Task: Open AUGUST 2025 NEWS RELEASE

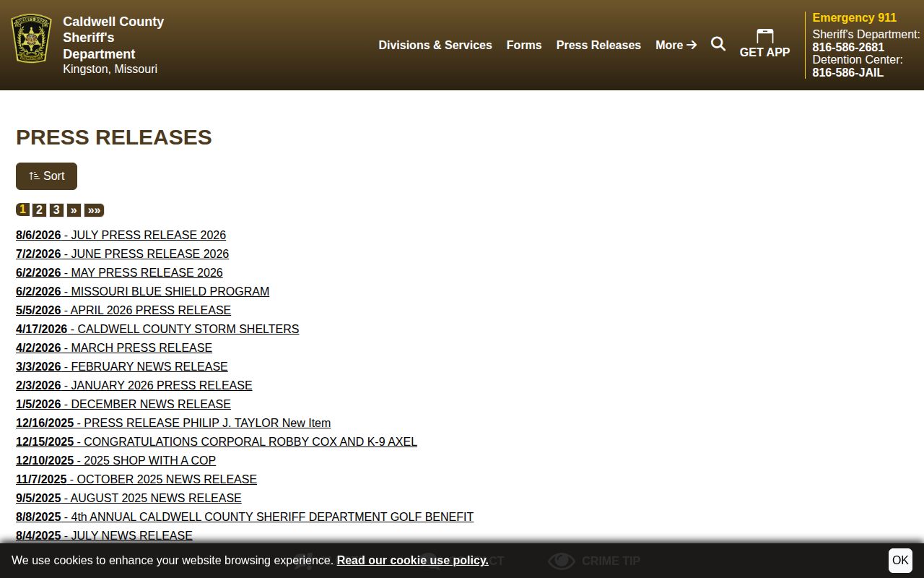Action: 128,498
